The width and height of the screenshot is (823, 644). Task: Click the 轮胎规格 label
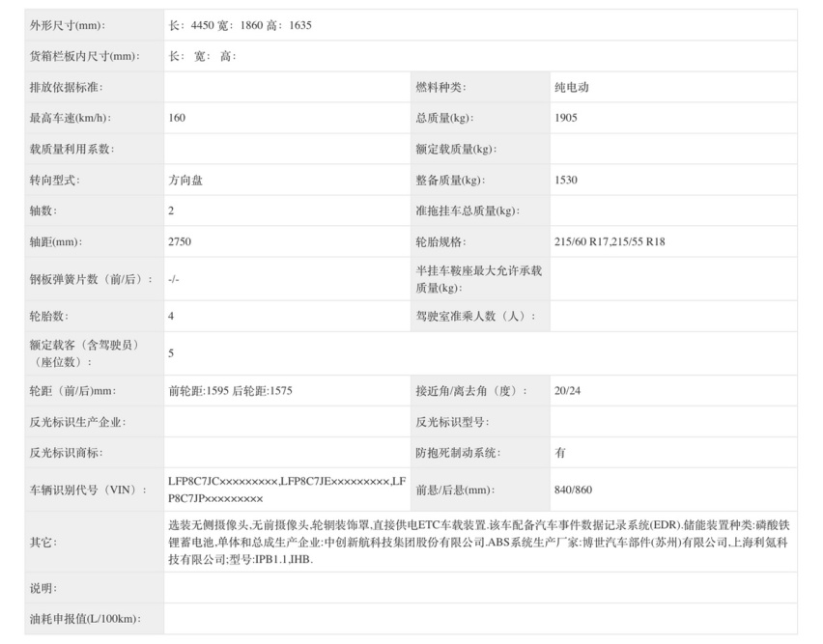click(440, 241)
